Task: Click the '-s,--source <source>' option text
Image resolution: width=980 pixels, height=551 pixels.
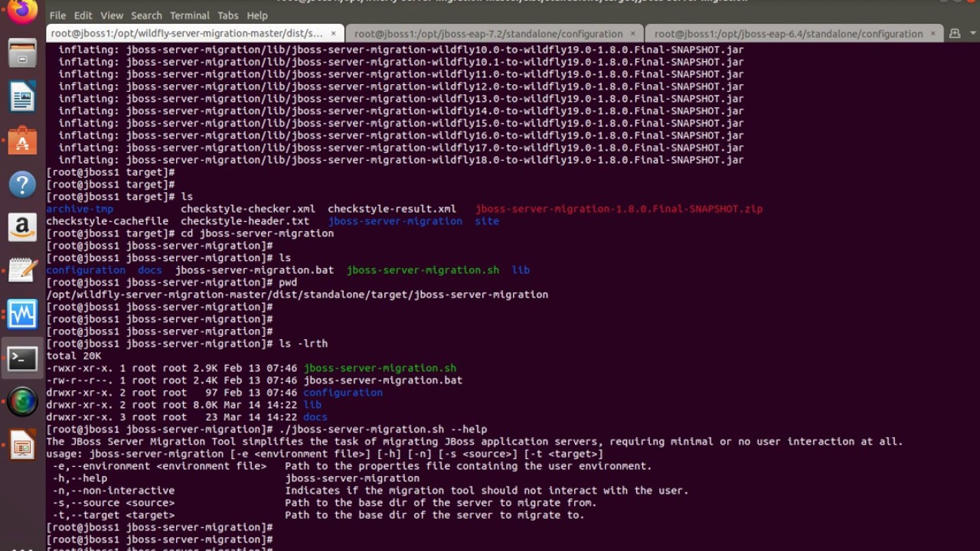Action: tap(113, 503)
